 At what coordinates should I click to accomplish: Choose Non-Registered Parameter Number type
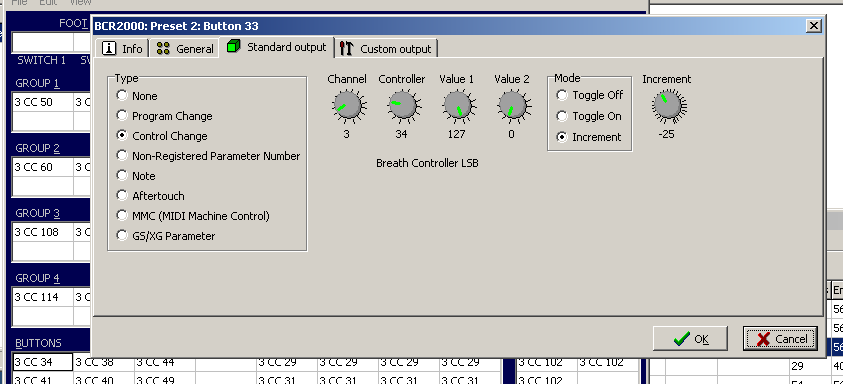click(x=209, y=155)
